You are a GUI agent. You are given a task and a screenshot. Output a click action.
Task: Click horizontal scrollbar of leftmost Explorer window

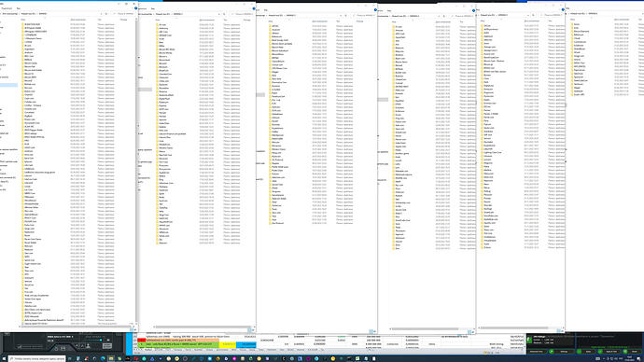pyautogui.click(x=77, y=327)
